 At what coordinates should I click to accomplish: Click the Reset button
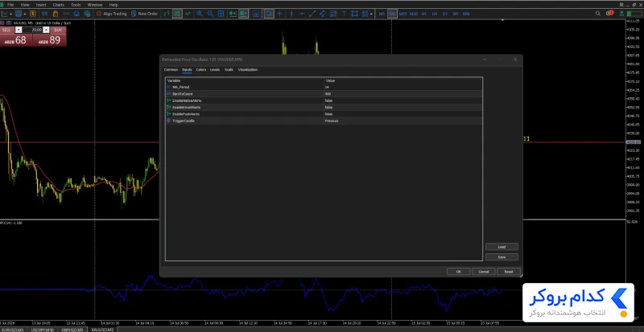509,272
